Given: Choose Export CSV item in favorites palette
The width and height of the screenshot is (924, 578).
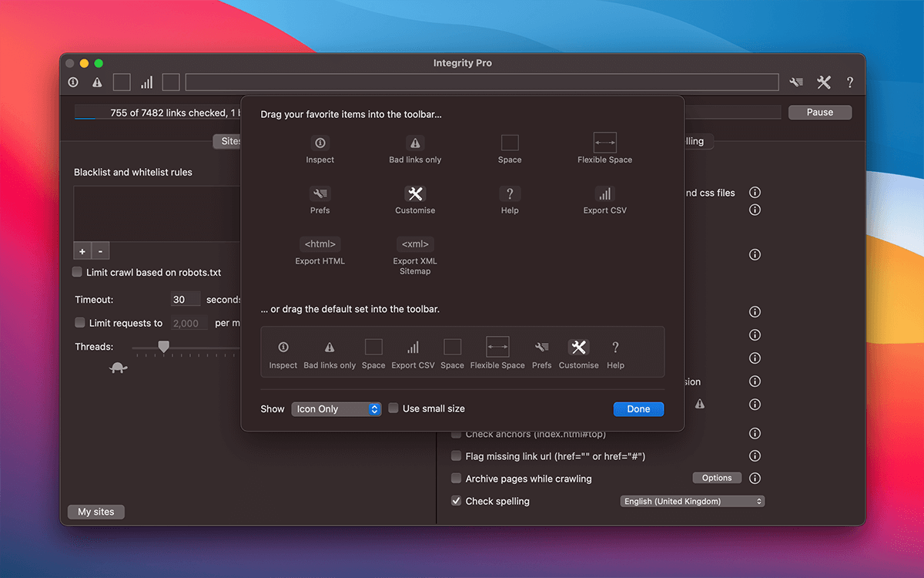Looking at the screenshot, I should (605, 200).
